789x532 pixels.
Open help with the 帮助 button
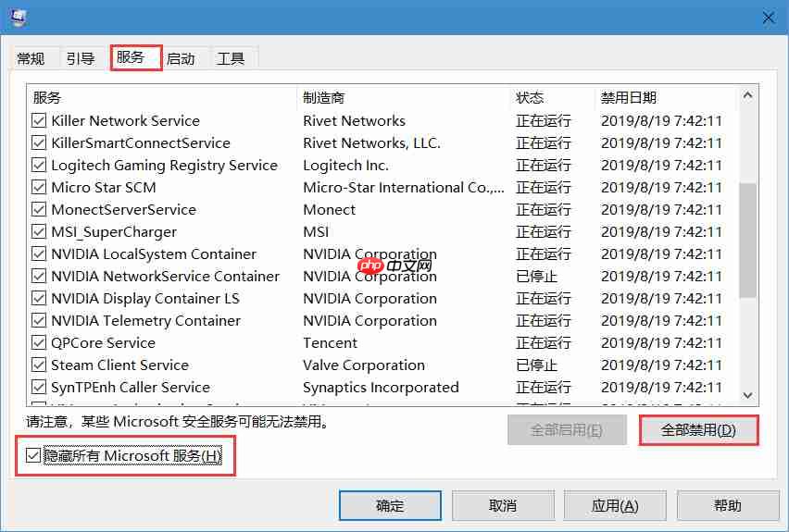(x=728, y=505)
